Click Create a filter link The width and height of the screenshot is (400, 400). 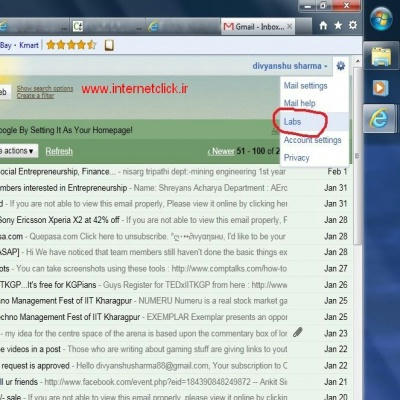pos(36,96)
